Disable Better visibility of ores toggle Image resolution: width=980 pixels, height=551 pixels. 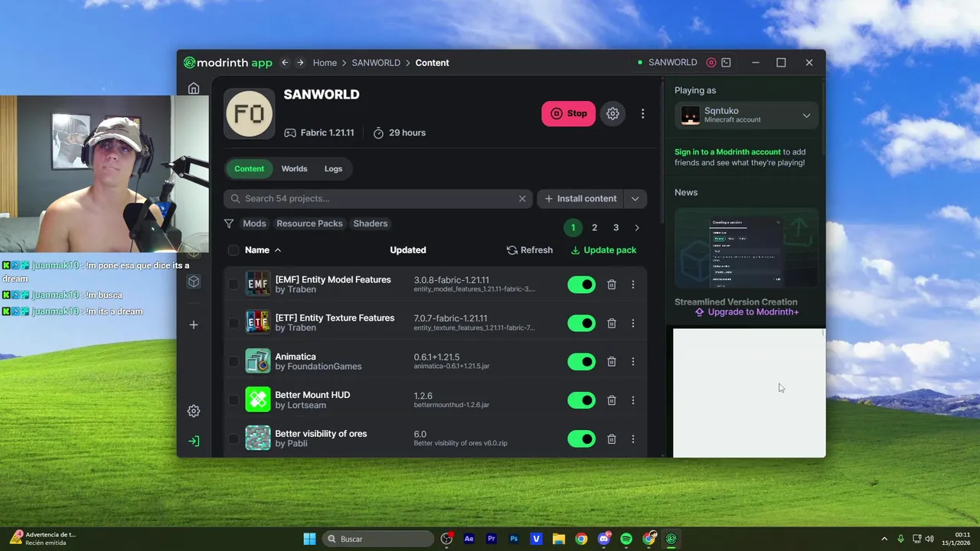coord(581,439)
